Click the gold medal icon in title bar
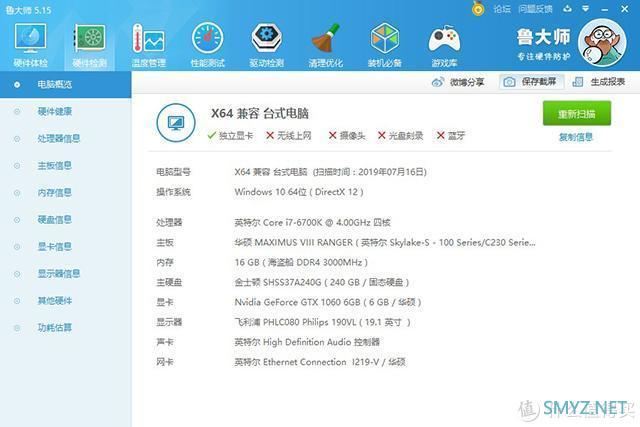The width and height of the screenshot is (640, 427). tap(478, 8)
